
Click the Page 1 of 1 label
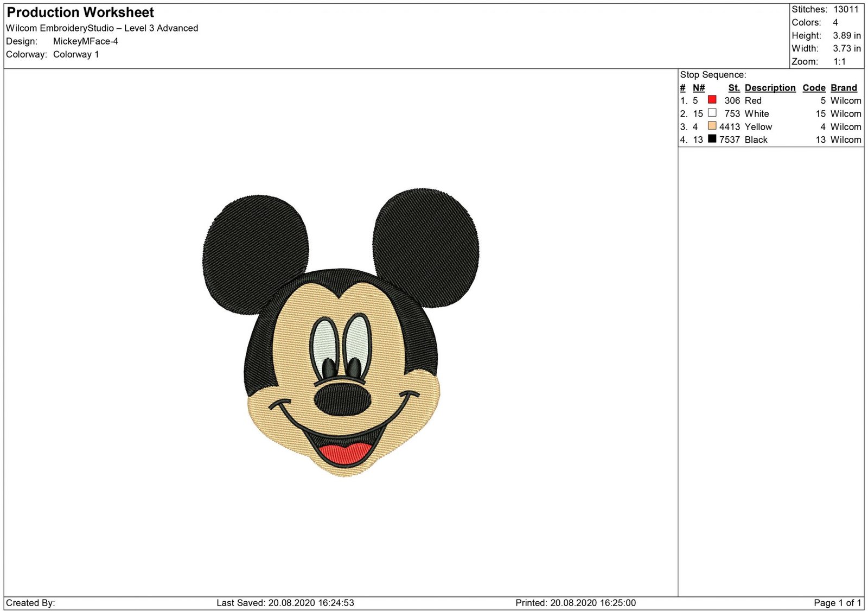click(x=836, y=602)
